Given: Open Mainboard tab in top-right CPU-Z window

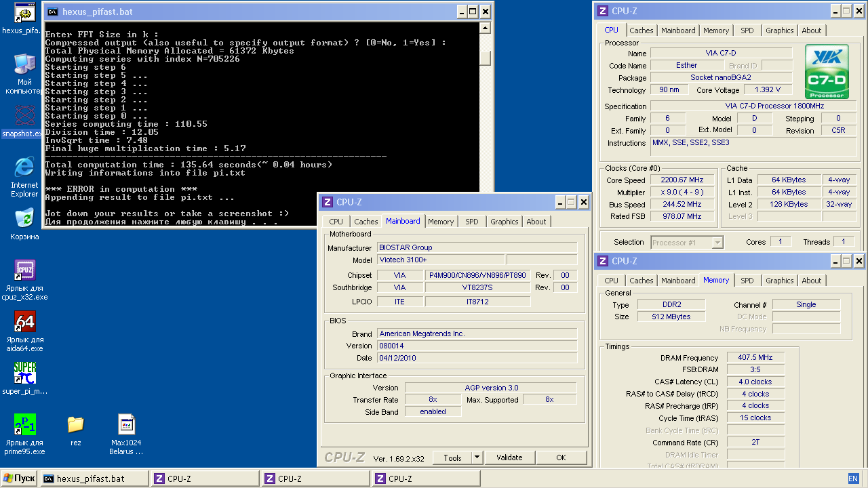Looking at the screenshot, I should [678, 30].
